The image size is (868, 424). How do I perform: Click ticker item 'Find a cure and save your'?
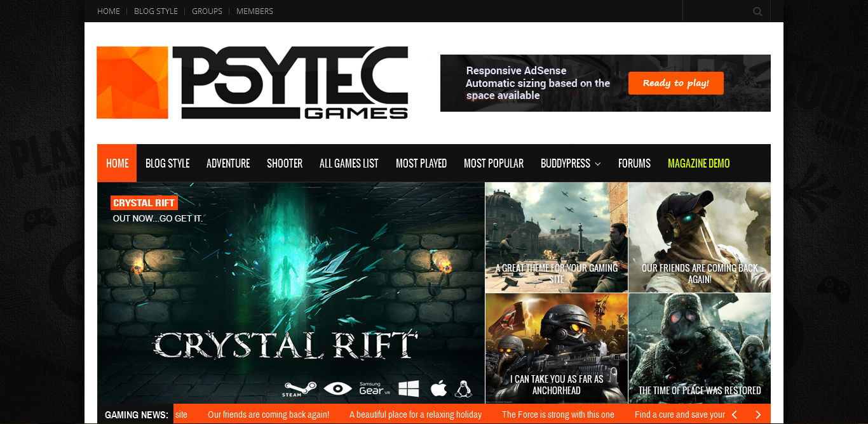[679, 414]
